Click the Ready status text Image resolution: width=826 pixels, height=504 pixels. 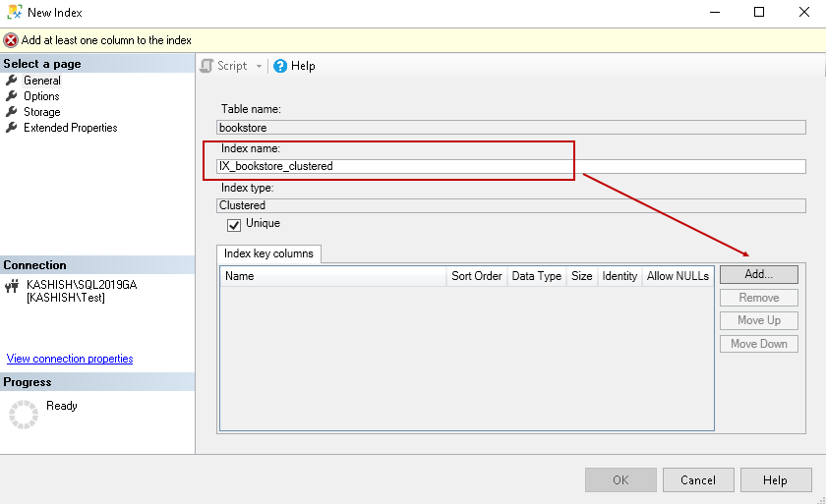62,406
